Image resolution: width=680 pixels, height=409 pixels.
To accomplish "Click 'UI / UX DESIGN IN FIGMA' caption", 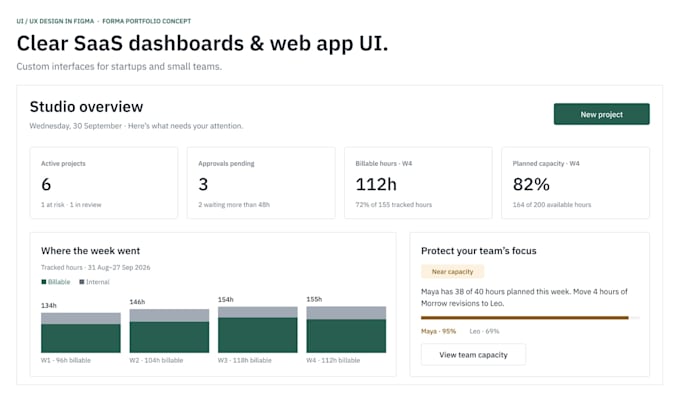I will 55,21.
